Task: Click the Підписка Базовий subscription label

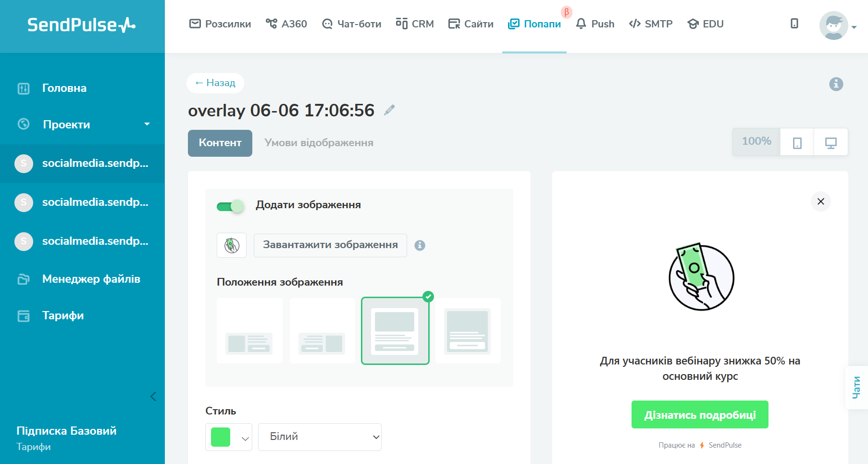Action: 66,431
